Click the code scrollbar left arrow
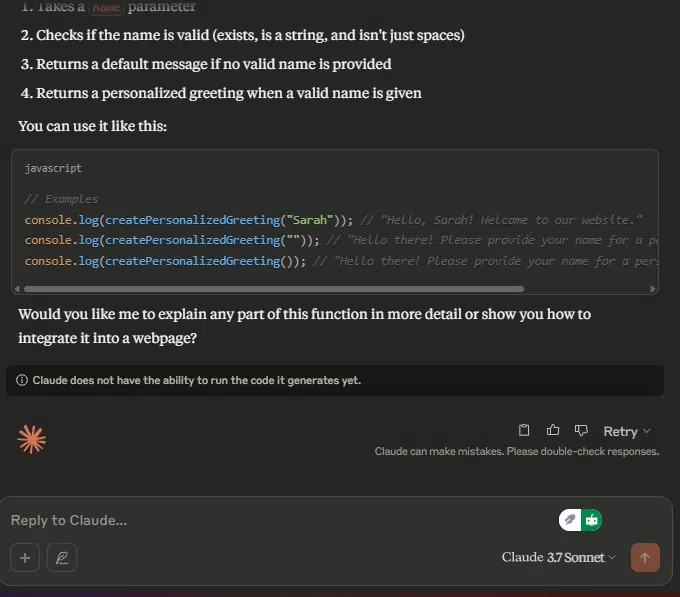Image resolution: width=680 pixels, height=597 pixels. click(x=17, y=289)
